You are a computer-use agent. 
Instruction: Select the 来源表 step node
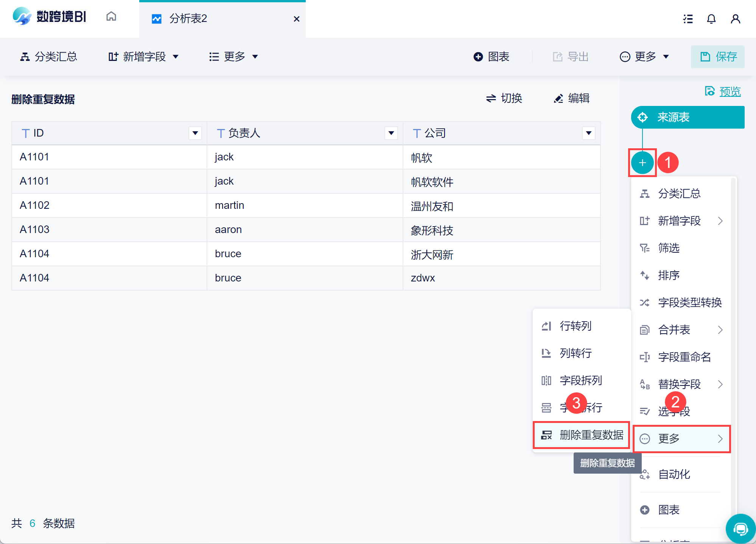tap(688, 117)
